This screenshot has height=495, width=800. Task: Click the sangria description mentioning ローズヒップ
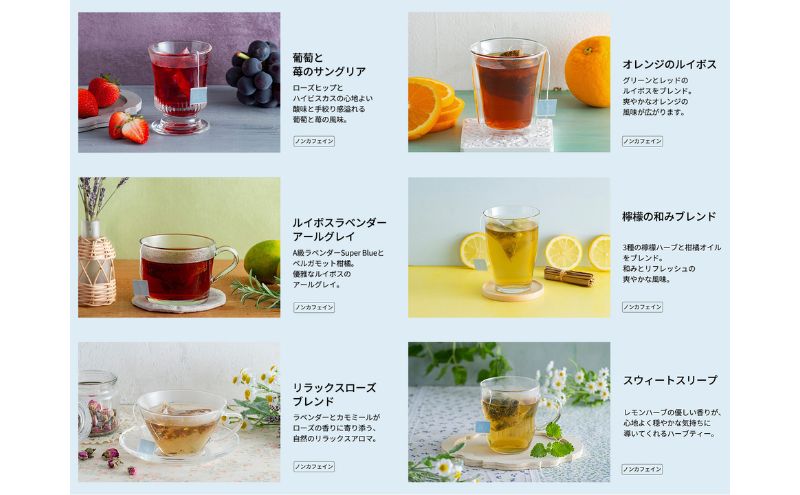coord(333,104)
